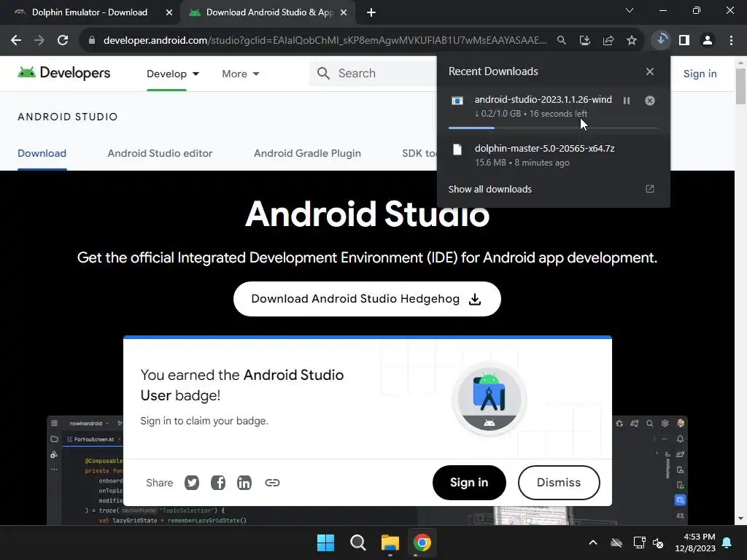Open the Windows Start menu
747x560 pixels.
click(x=326, y=542)
